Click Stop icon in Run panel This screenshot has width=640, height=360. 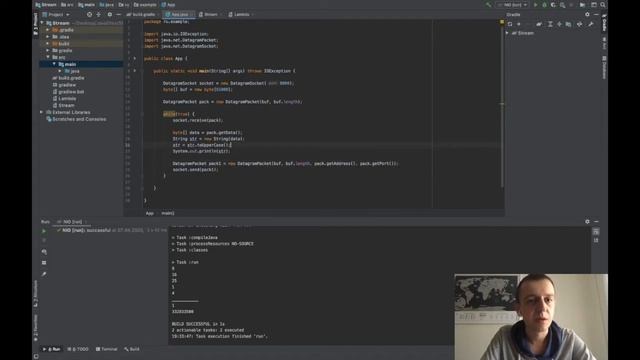pyautogui.click(x=44, y=241)
